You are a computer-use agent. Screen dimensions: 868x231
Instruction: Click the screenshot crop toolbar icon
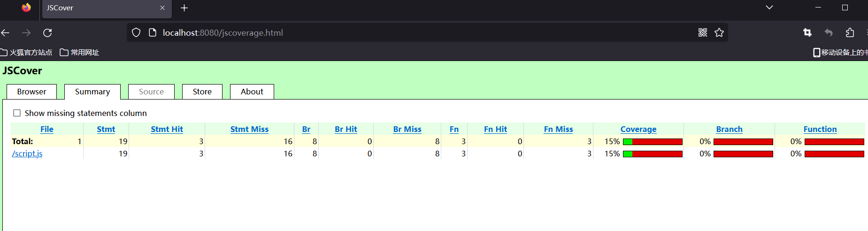[807, 32]
